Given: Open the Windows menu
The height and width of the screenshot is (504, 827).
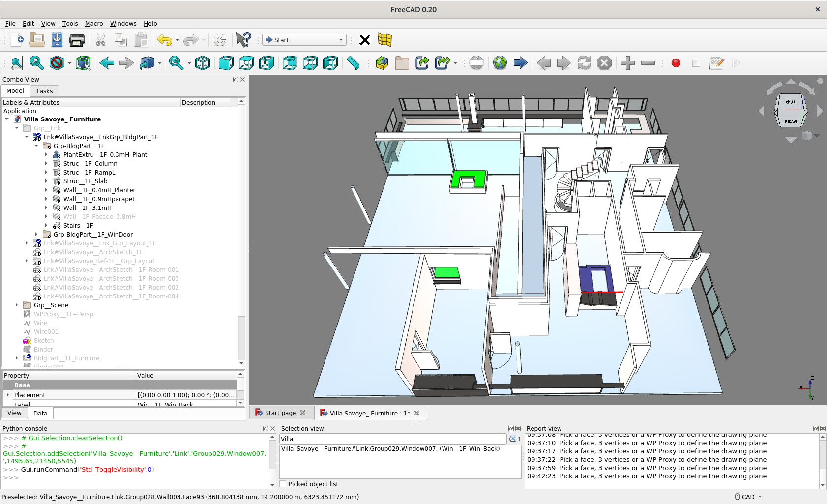Looking at the screenshot, I should point(123,23).
